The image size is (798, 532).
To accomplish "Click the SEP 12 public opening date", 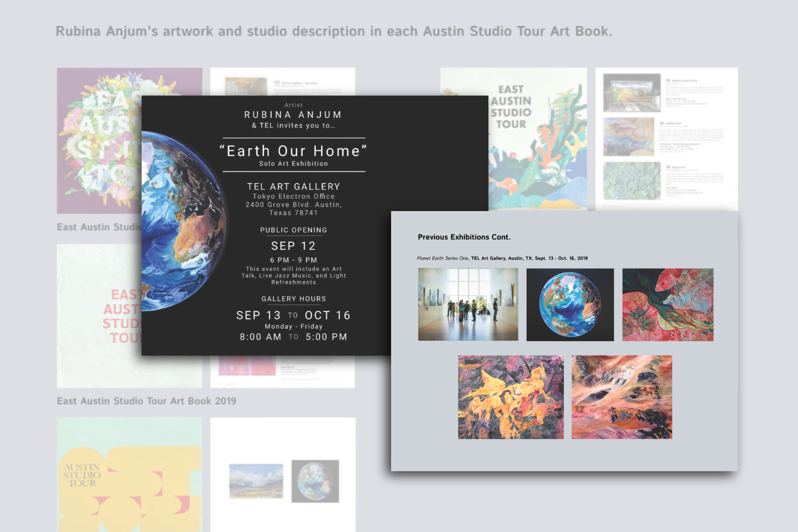I will click(x=293, y=246).
